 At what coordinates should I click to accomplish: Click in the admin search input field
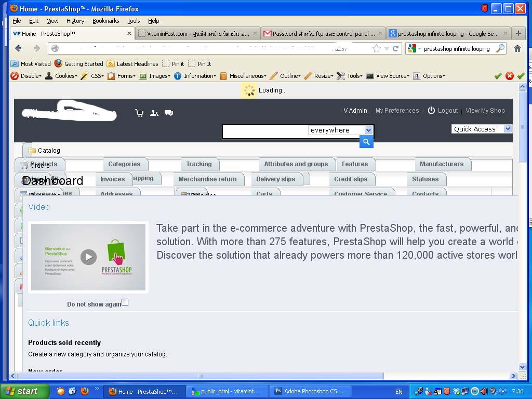tap(265, 131)
